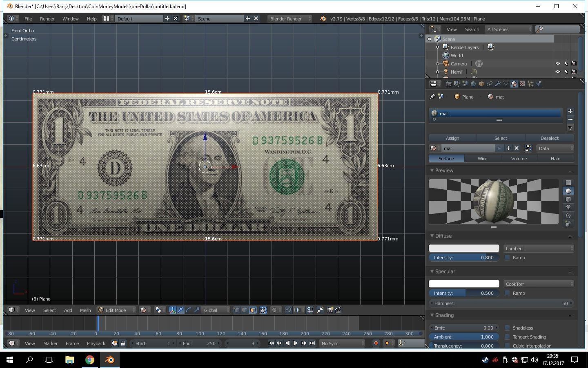The image size is (588, 368).
Task: Toggle Hemi lamp renderability camera icon
Action: 574,72
